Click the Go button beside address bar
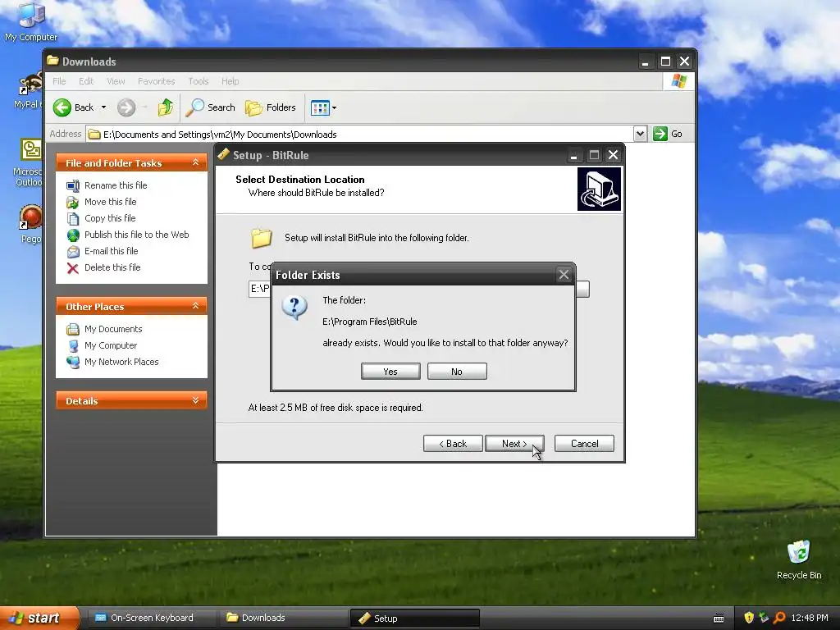Image resolution: width=840 pixels, height=630 pixels. (x=668, y=134)
